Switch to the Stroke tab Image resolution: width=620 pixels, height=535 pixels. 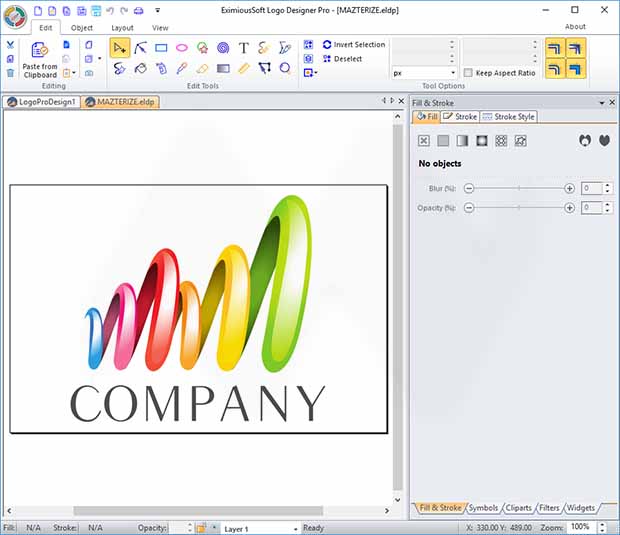(x=460, y=117)
